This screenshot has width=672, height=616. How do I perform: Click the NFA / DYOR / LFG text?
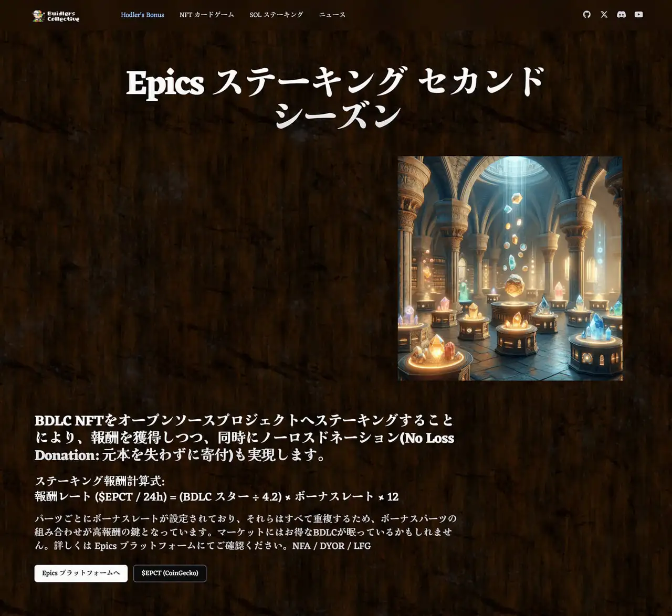coord(331,546)
